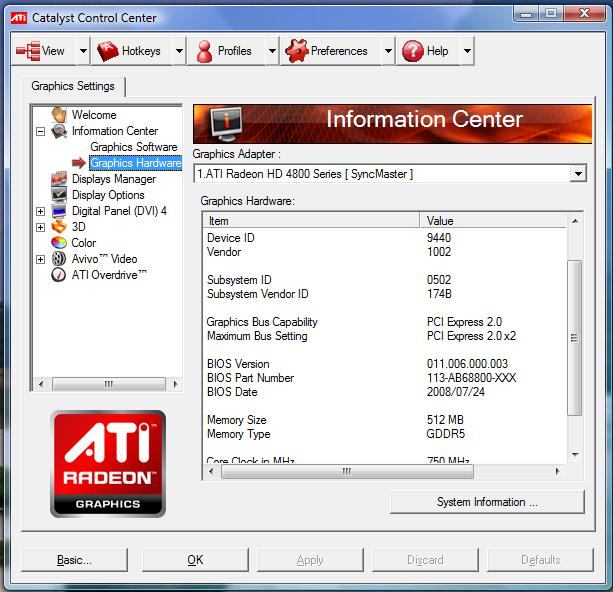This screenshot has height=592, width=613.
Task: Open the Preferences dropdown arrow
Action: [x=388, y=51]
